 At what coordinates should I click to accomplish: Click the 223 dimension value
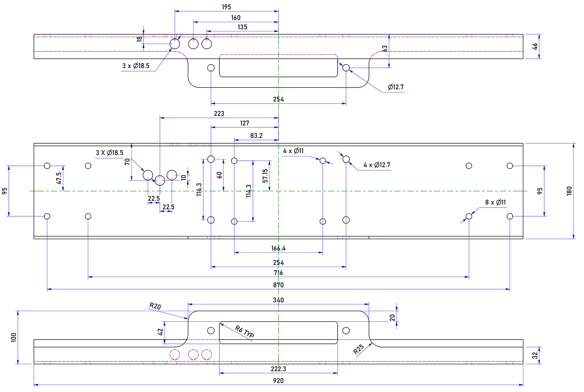(219, 113)
